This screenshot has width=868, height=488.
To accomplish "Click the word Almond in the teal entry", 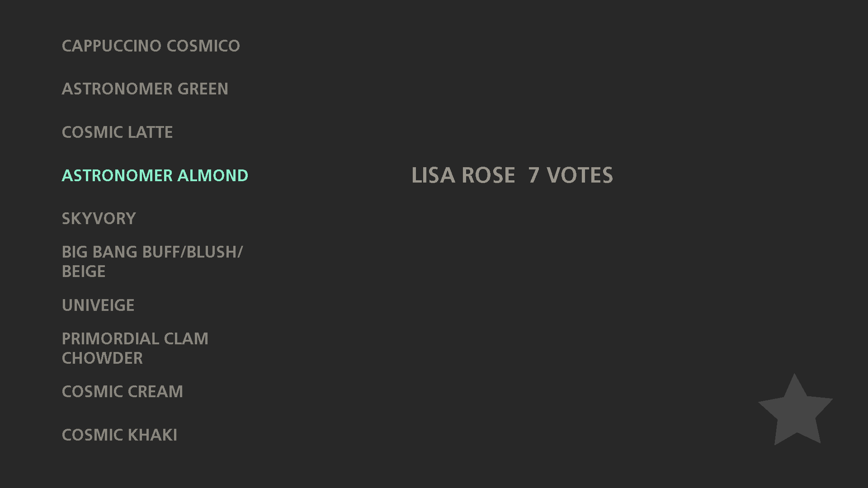I will coord(212,175).
